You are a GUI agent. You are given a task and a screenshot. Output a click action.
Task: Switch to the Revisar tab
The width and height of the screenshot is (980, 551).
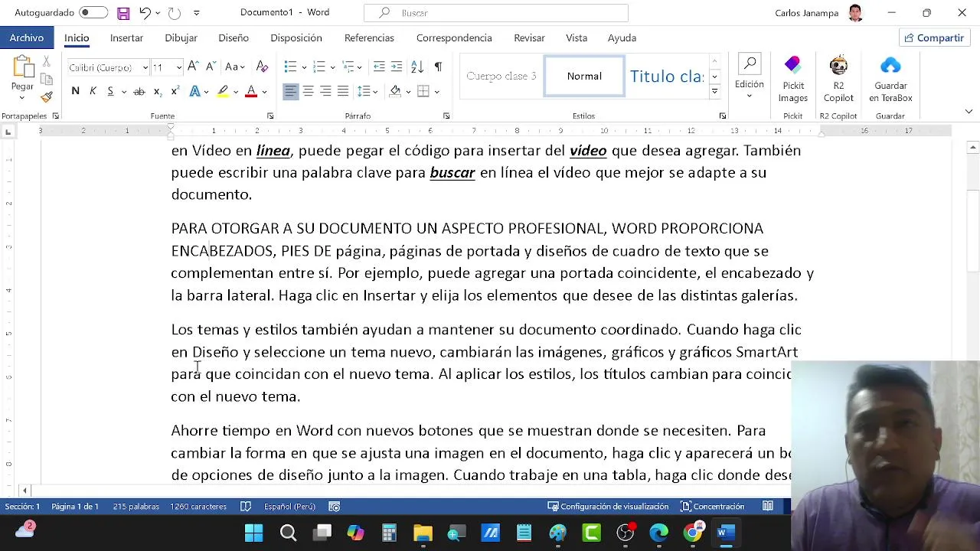click(x=529, y=37)
